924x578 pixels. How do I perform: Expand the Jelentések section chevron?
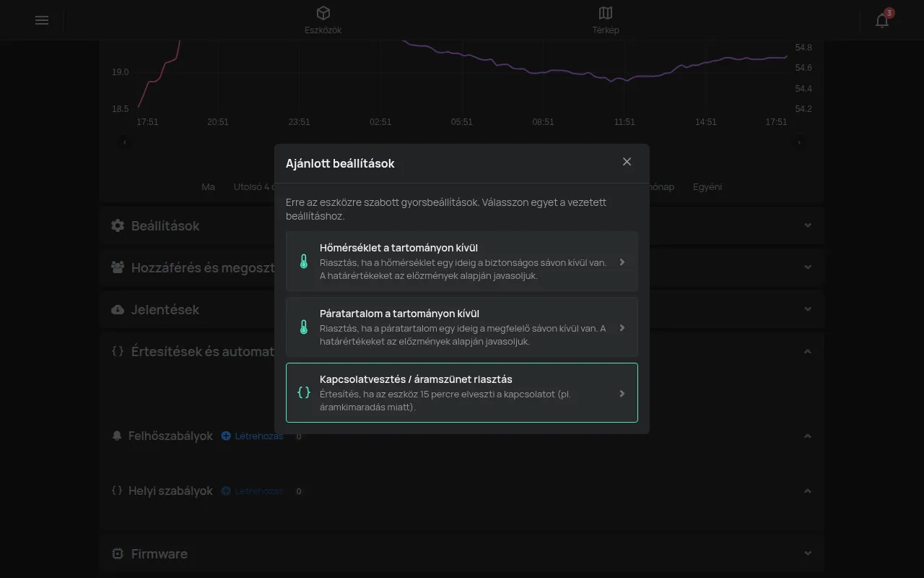click(808, 309)
